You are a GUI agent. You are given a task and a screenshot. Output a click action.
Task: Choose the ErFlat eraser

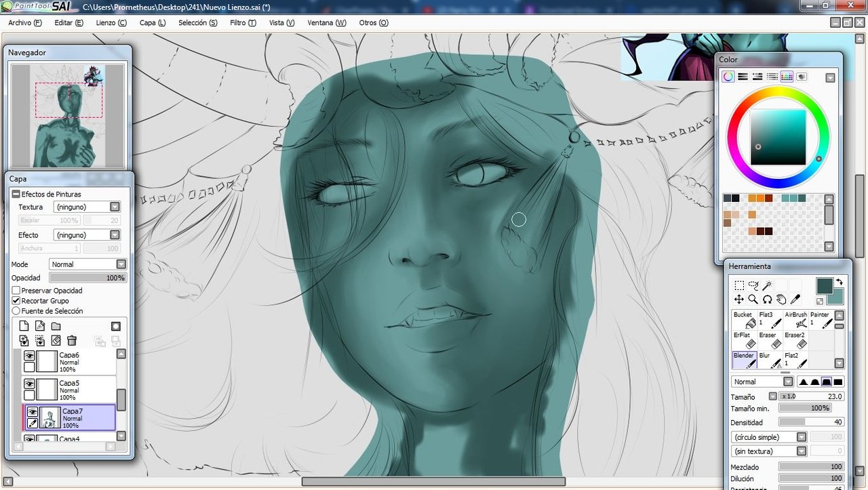(745, 340)
